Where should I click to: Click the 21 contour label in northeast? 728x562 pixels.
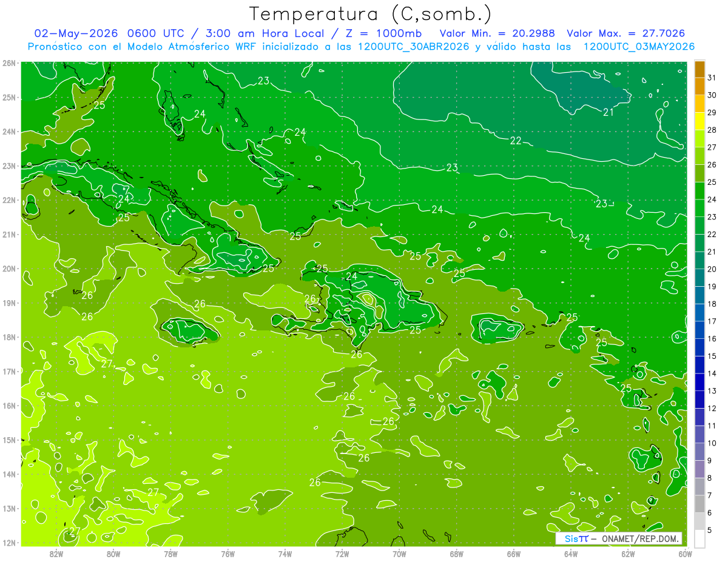608,112
